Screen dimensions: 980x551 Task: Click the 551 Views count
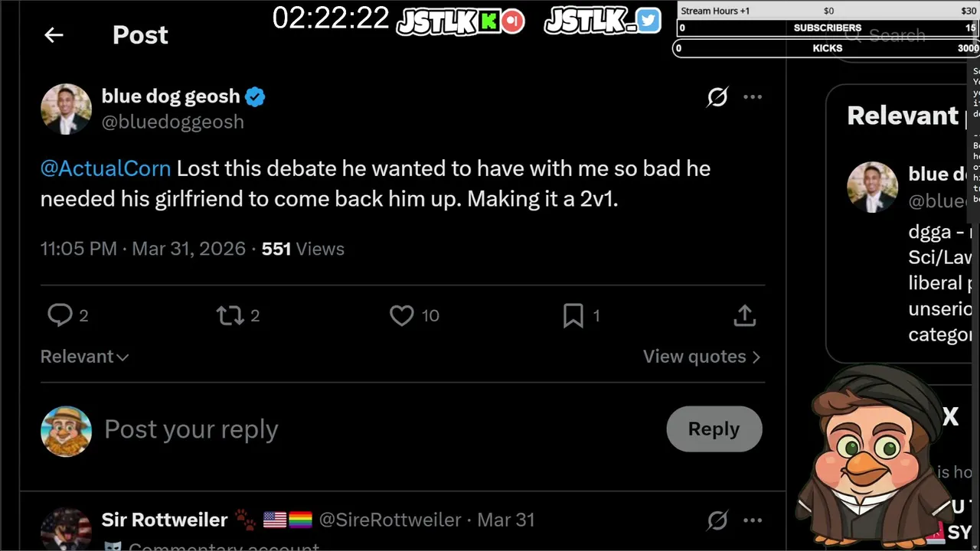click(x=302, y=249)
